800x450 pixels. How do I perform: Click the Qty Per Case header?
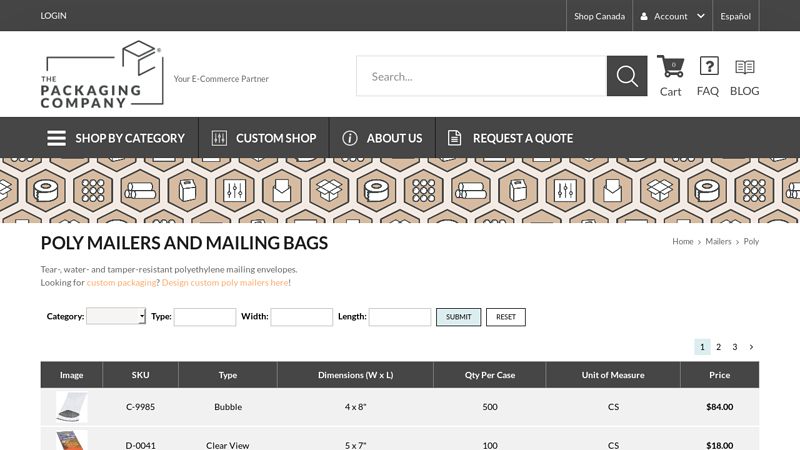490,375
